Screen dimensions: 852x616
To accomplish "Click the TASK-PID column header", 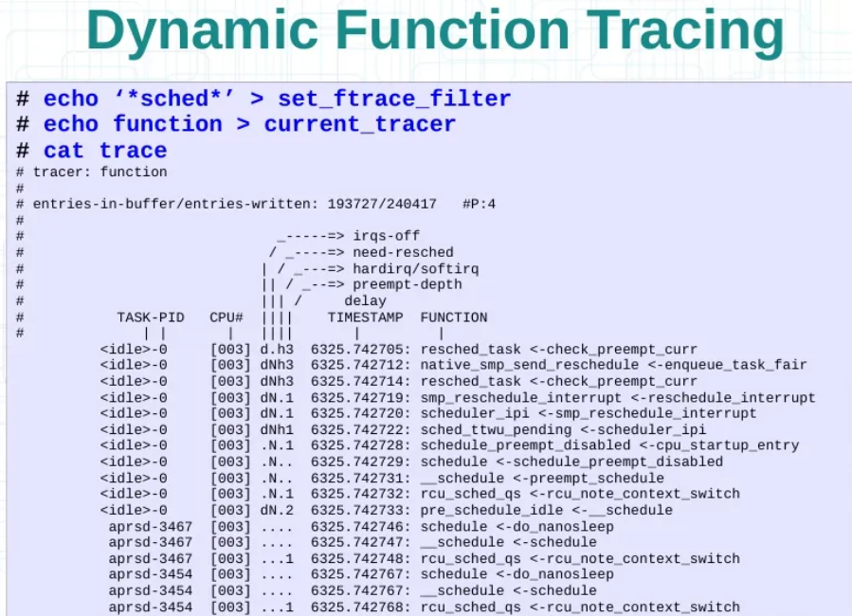I will click(x=151, y=317).
